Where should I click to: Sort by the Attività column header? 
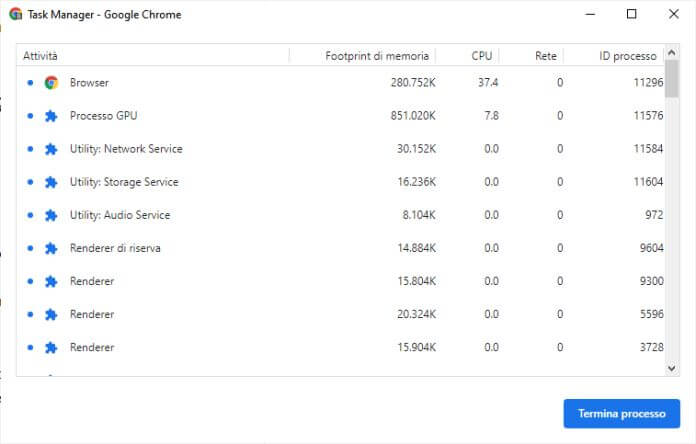coord(153,56)
